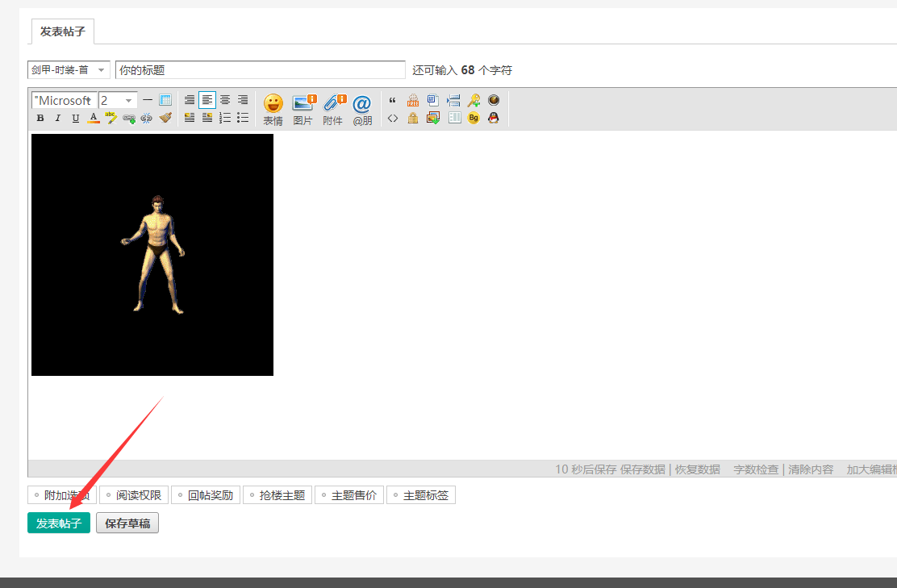Click the QQ penguin icon
Screen dimensions: 897x588
click(494, 119)
